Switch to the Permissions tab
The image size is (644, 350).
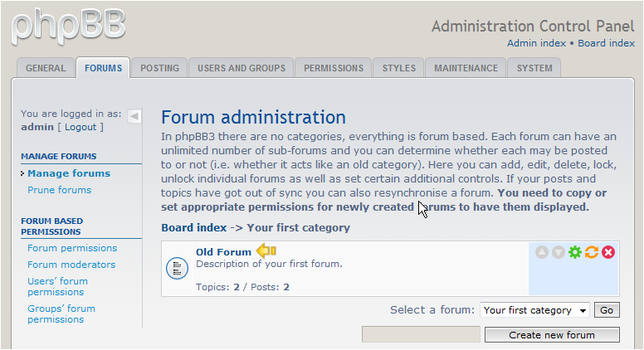coord(334,68)
